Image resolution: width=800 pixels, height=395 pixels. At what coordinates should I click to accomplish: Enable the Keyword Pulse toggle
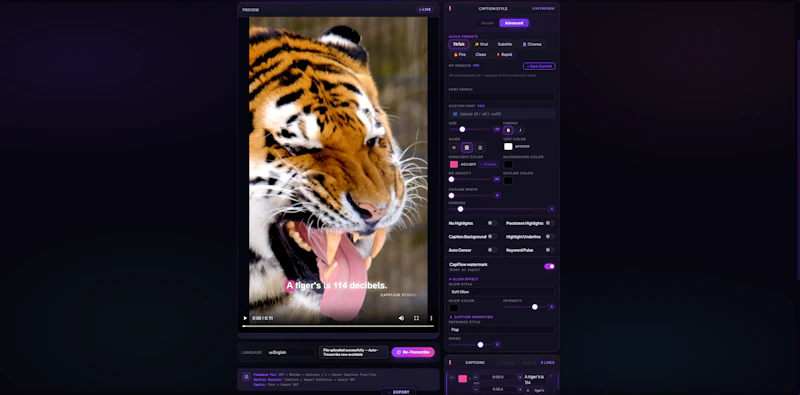[x=550, y=250]
